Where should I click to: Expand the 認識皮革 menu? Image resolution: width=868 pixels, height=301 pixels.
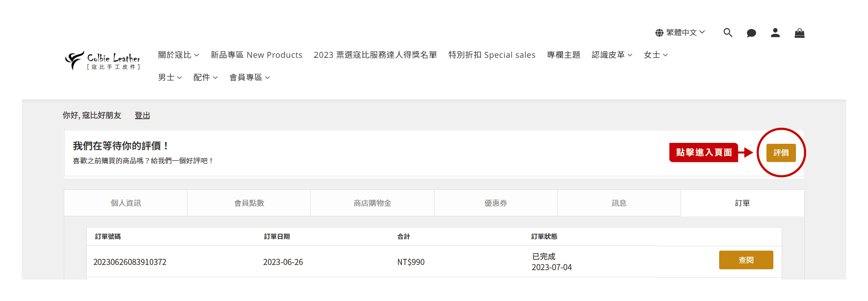[612, 55]
